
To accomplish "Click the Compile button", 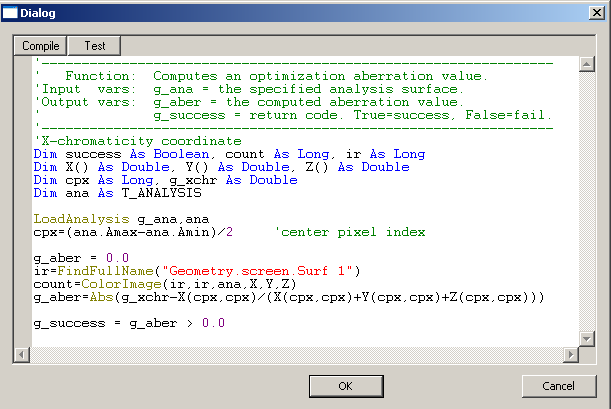I will 40,46.
